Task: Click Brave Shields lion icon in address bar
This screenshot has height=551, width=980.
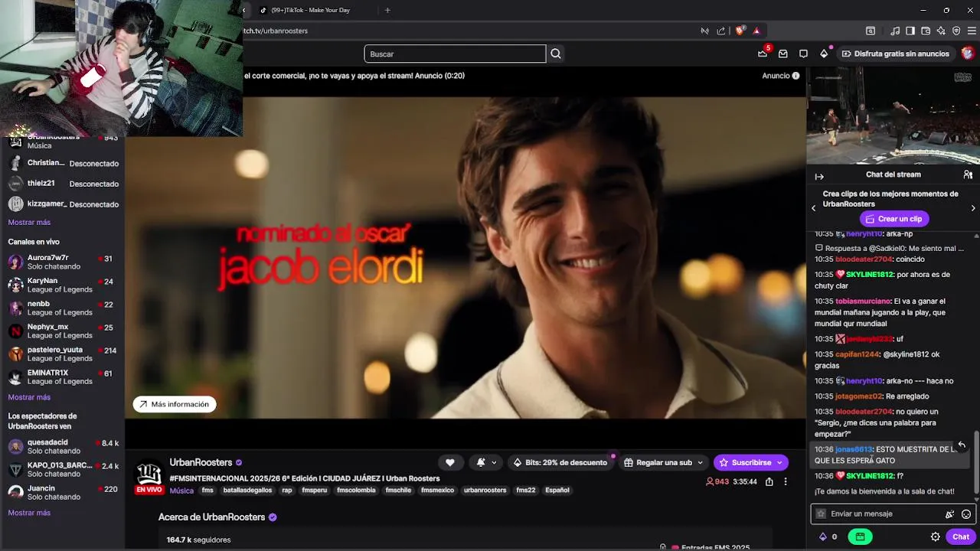Action: pos(740,31)
